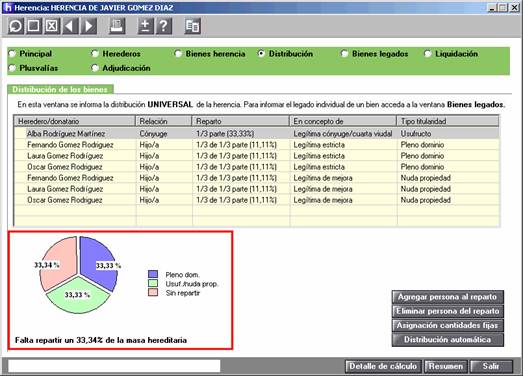Viewport: 523px width, 376px height.
Task: Open help with the question mark icon
Action: 164,26
